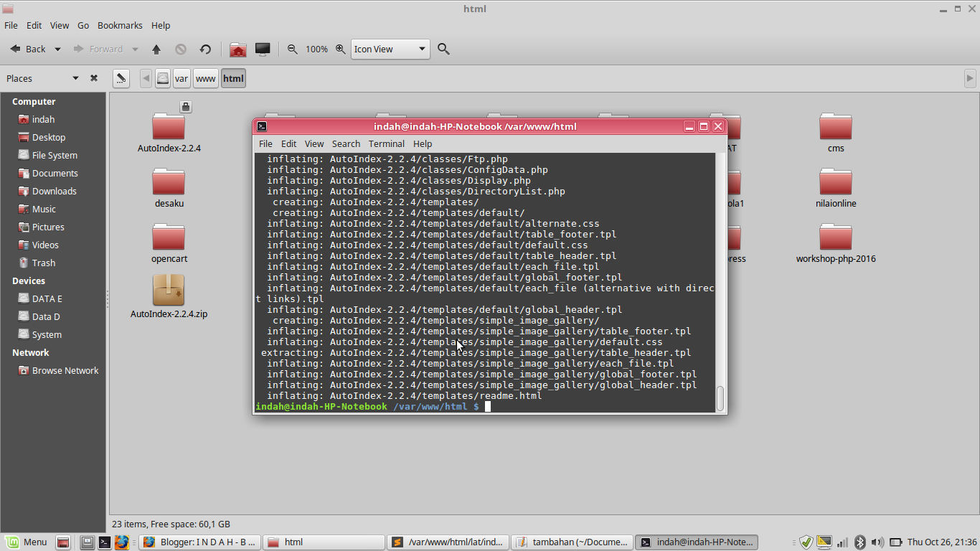Open the update shield tray icon
Viewport: 980px width, 551px height.
[806, 542]
